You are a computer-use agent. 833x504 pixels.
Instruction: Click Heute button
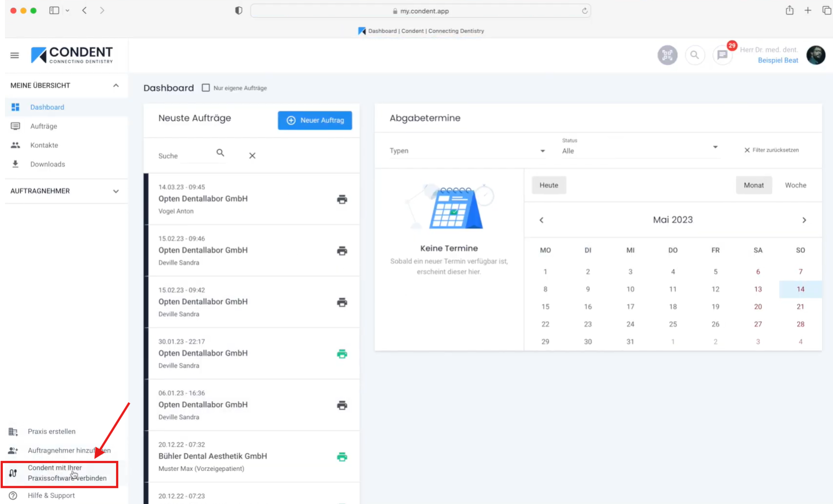coord(549,185)
